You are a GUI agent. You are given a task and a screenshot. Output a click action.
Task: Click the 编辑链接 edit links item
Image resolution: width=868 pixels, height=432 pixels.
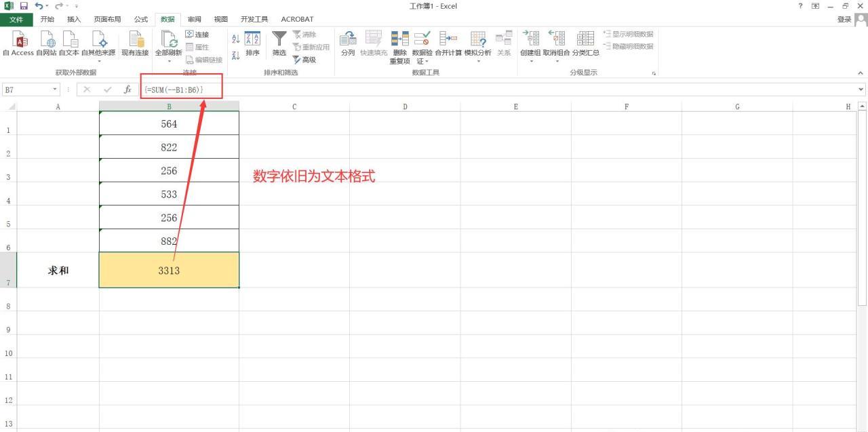point(204,60)
